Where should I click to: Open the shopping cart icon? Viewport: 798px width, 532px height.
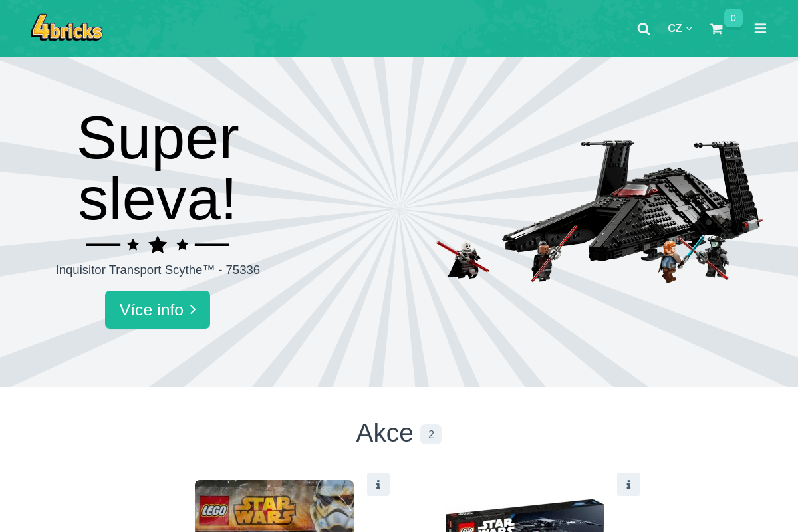[x=716, y=29]
